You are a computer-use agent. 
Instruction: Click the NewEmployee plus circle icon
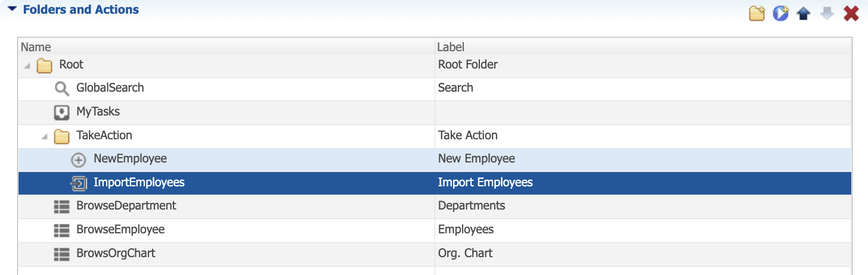79,160
